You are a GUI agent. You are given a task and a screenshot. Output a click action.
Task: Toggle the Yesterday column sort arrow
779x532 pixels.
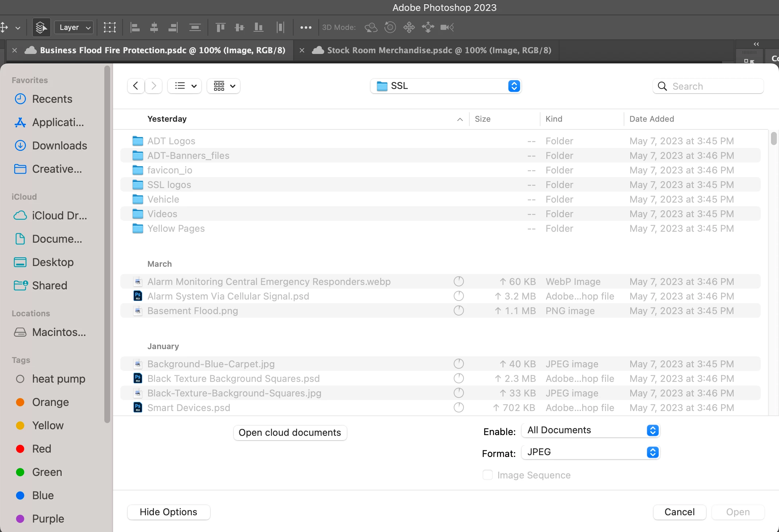click(x=460, y=119)
